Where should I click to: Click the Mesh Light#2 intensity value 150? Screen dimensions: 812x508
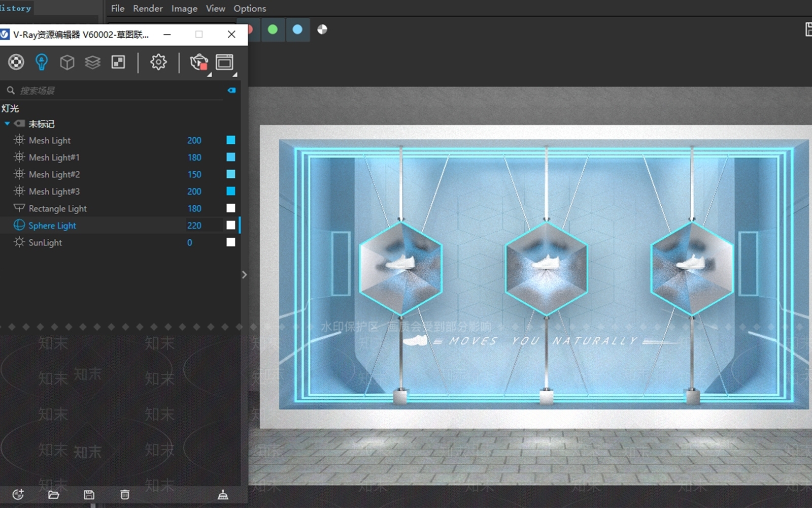(x=194, y=174)
